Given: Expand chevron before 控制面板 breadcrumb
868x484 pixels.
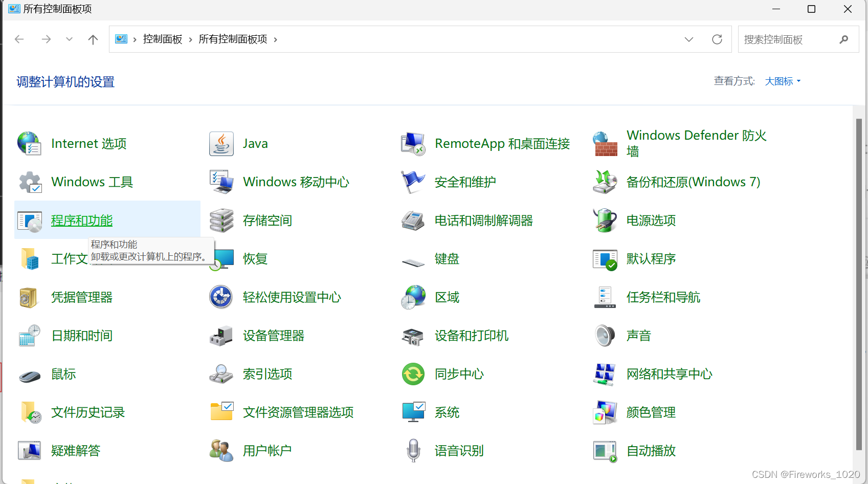Looking at the screenshot, I should [x=135, y=40].
